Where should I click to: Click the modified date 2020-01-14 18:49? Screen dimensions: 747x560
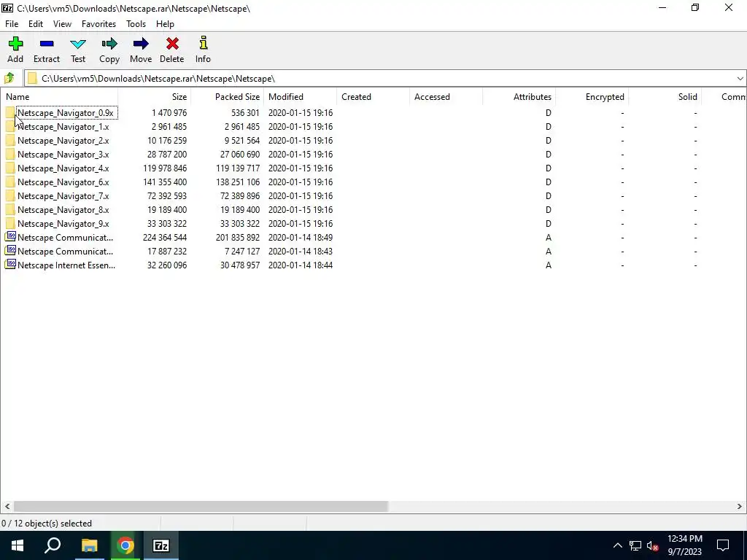(300, 237)
